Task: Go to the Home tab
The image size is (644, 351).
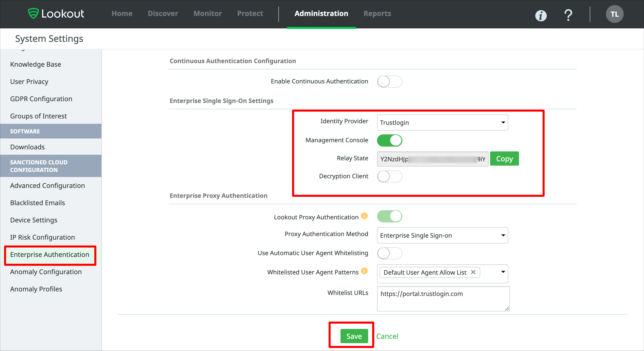Action: point(122,13)
